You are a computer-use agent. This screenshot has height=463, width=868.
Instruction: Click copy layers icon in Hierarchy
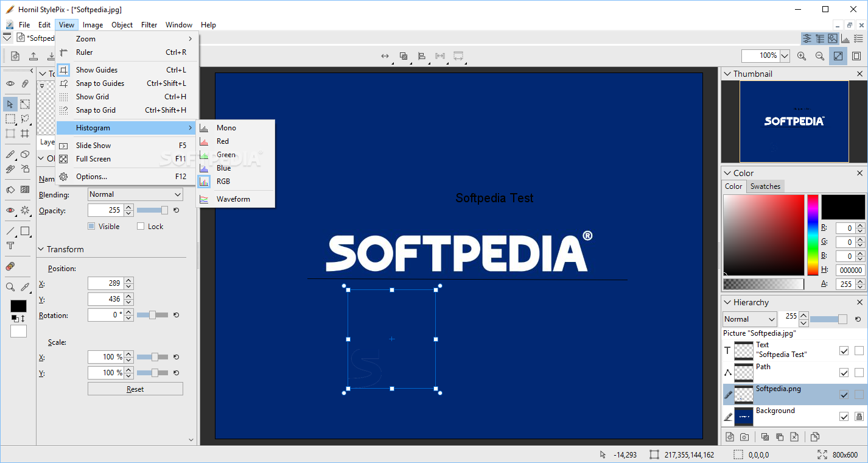click(815, 437)
